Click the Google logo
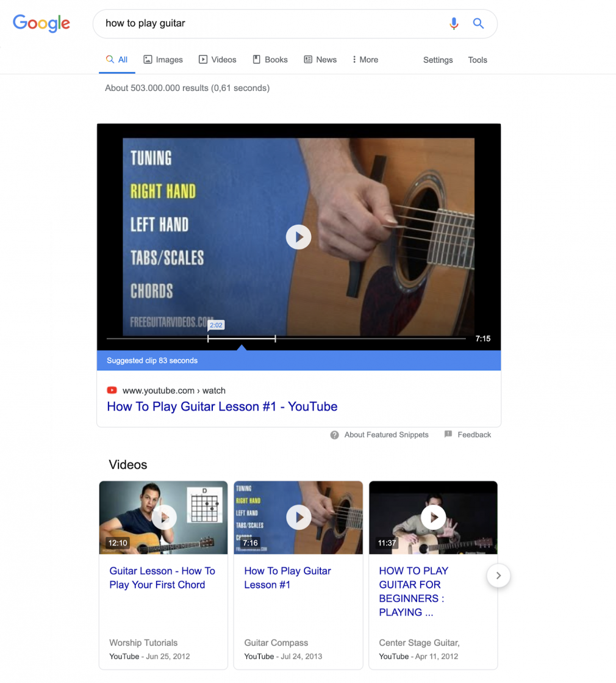This screenshot has height=683, width=616. pyautogui.click(x=41, y=23)
